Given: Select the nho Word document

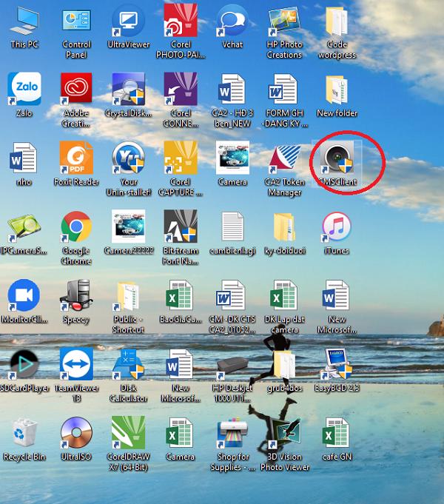Looking at the screenshot, I should coord(24,158).
